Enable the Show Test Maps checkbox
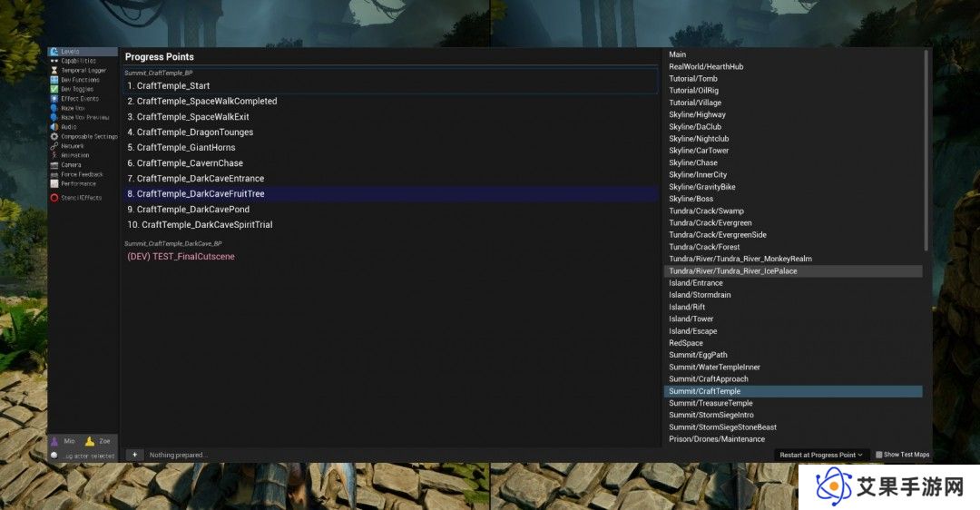The height and width of the screenshot is (510, 980). coord(878,455)
